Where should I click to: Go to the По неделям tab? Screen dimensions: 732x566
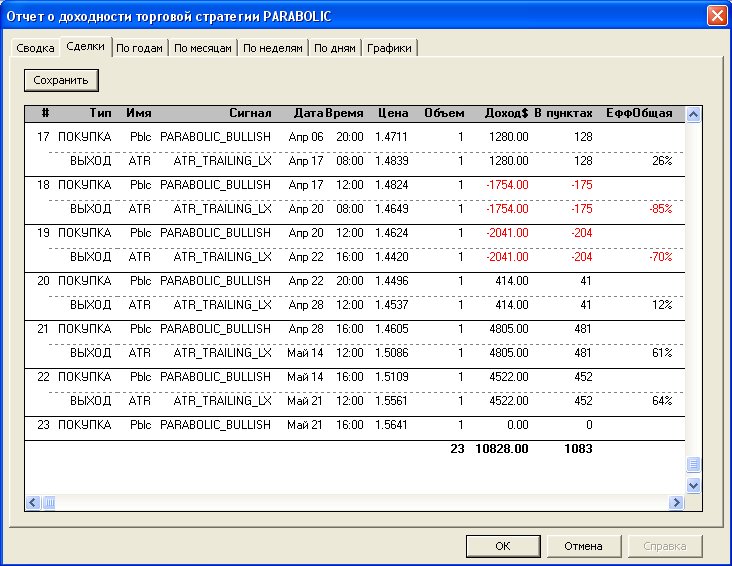click(x=273, y=48)
